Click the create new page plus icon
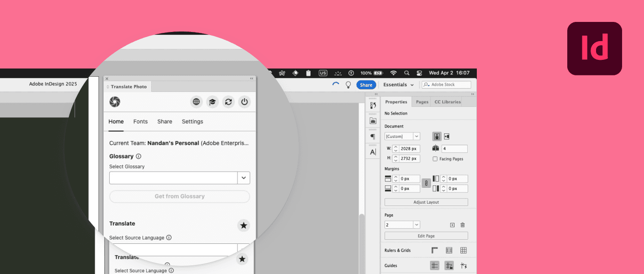The image size is (644, 274). click(452, 225)
